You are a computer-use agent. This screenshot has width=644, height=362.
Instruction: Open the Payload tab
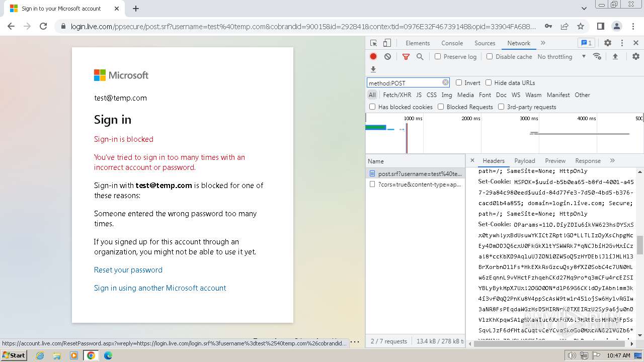click(x=525, y=161)
